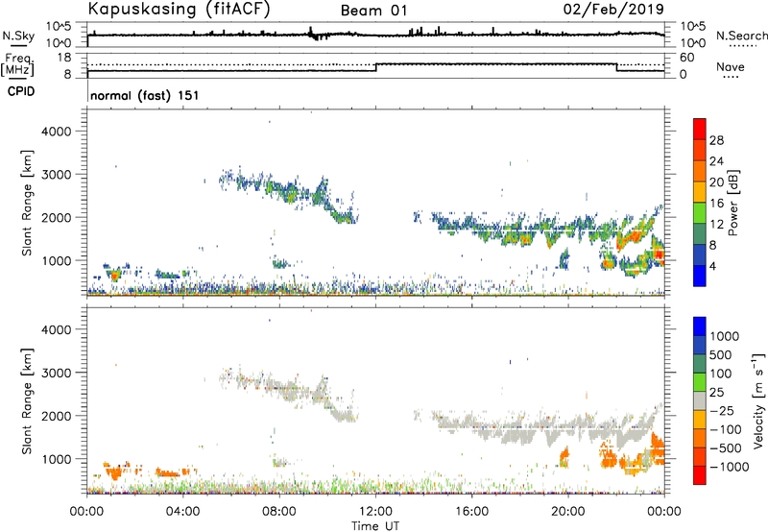
Task: Click the frequency step-up at 12:00 UT
Action: point(375,67)
